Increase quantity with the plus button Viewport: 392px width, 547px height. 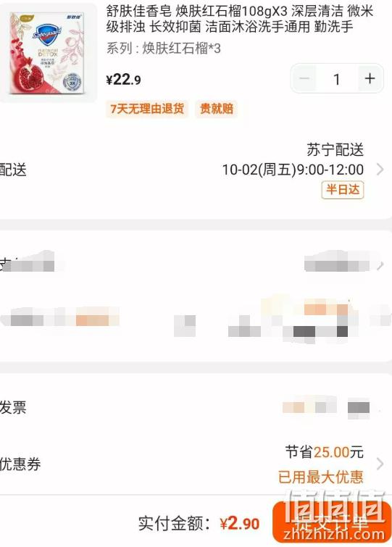point(370,78)
